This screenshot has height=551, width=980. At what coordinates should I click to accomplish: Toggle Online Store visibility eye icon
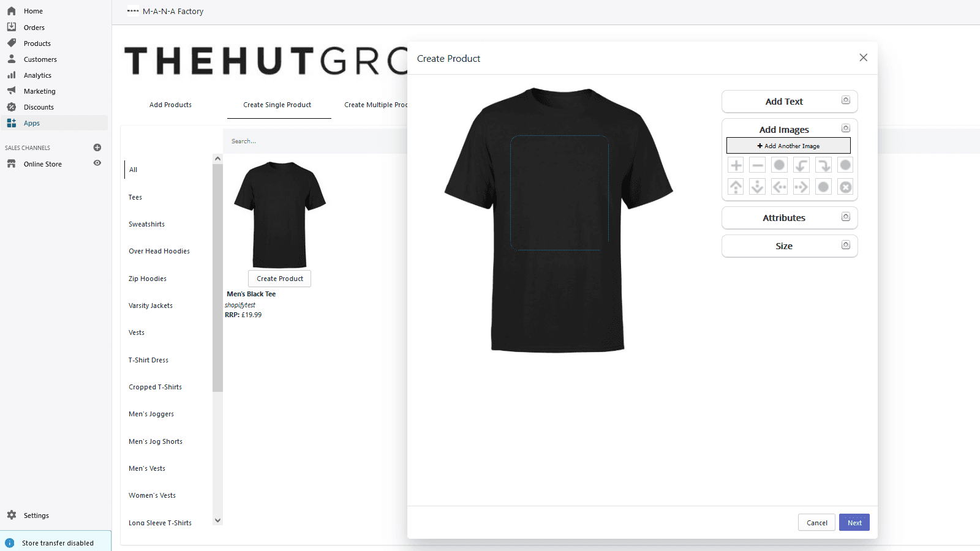(97, 163)
